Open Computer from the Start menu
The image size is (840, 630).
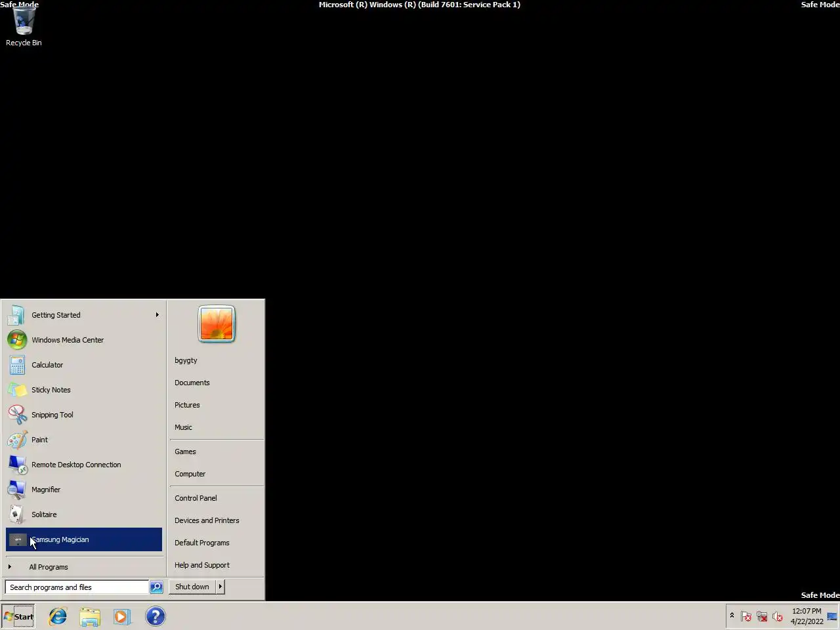point(190,474)
